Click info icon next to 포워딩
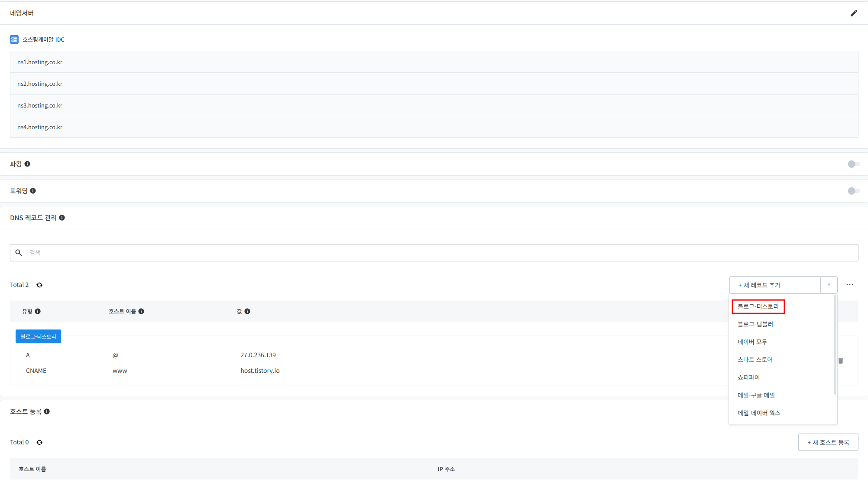 coord(33,191)
